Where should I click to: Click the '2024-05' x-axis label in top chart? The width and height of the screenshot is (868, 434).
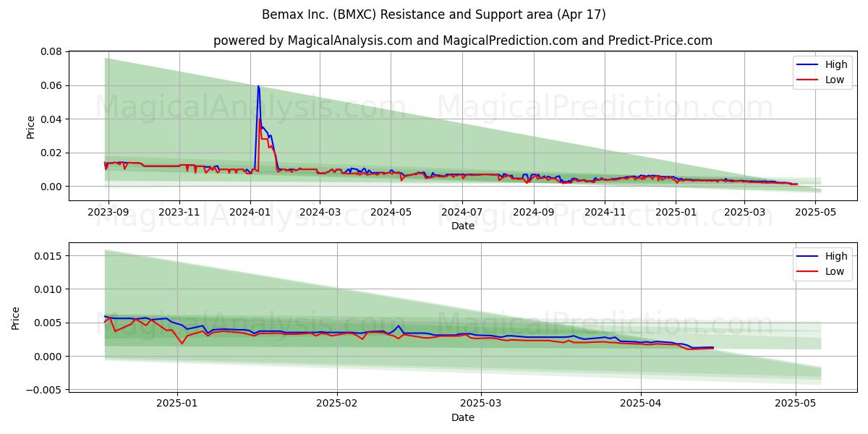391,212
